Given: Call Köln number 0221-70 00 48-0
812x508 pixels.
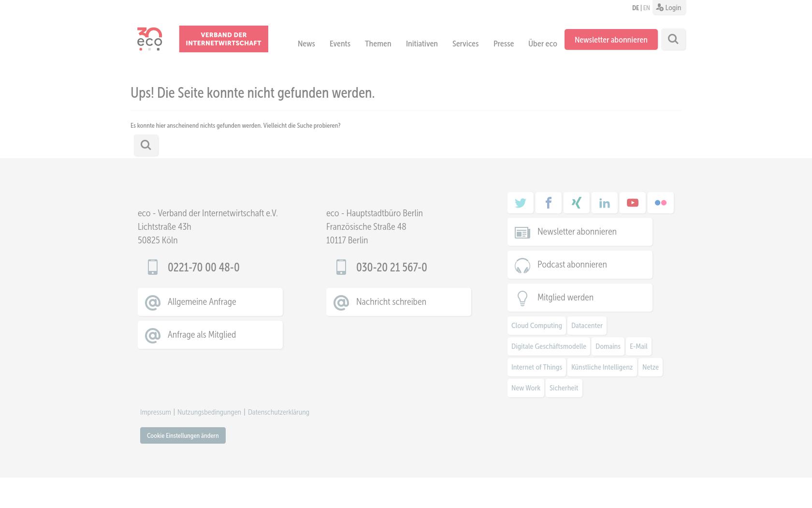Looking at the screenshot, I should click(x=203, y=267).
